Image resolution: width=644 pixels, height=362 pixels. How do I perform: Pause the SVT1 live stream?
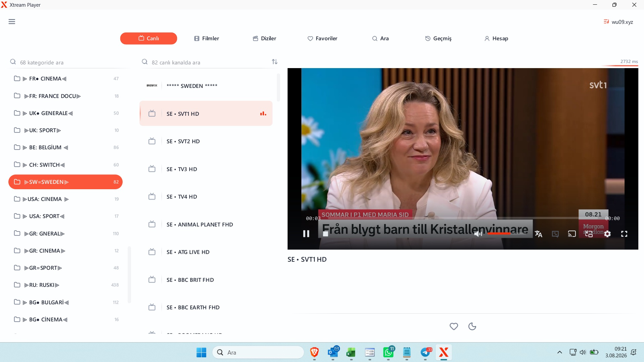[x=306, y=234]
